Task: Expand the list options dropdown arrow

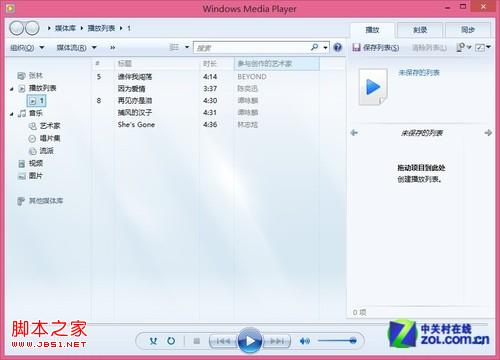Action: pyautogui.click(x=469, y=47)
